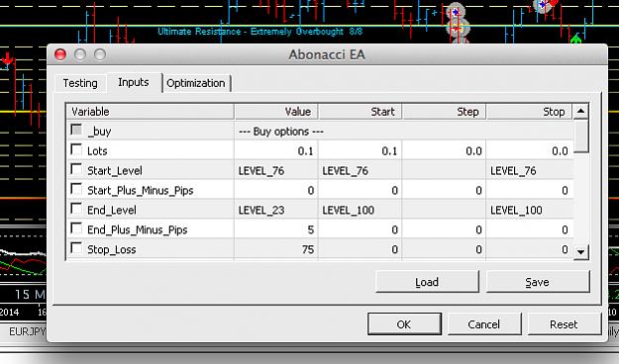Screen dimensions: 619x364
Task: Click the Variable column header
Action: (151, 112)
